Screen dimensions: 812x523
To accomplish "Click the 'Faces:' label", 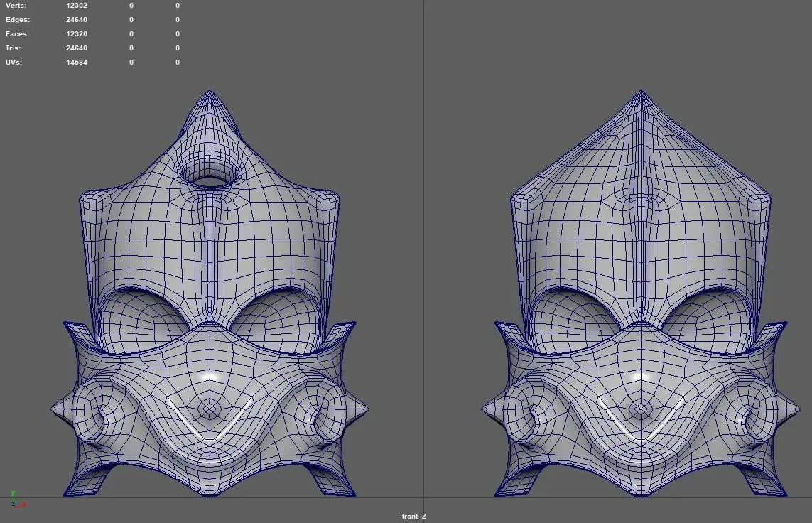I will (x=17, y=33).
